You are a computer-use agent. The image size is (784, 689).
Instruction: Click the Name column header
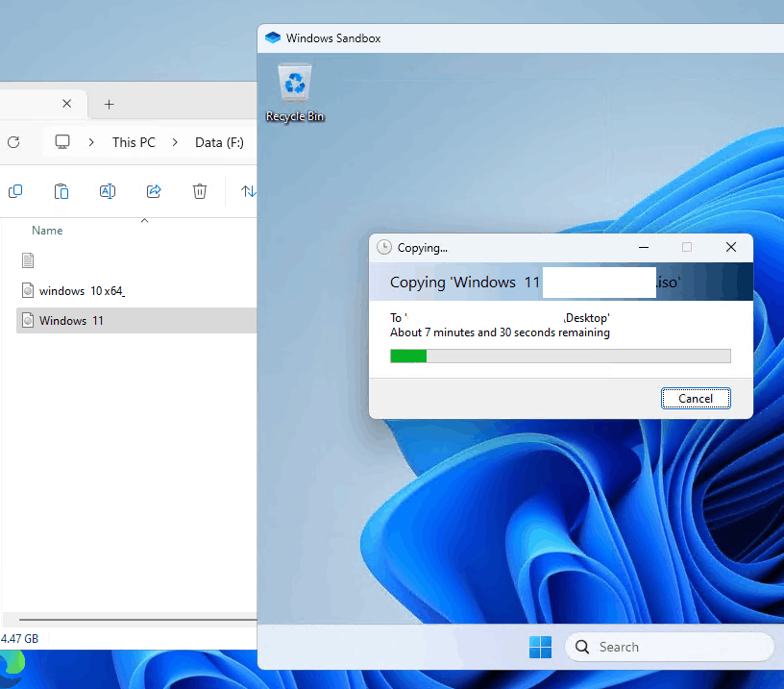coord(47,231)
